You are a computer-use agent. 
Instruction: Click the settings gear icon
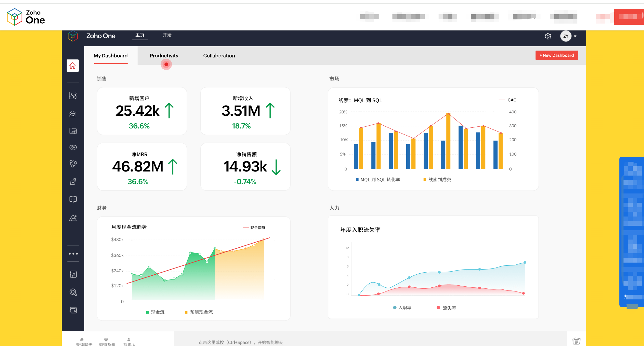[x=548, y=36]
